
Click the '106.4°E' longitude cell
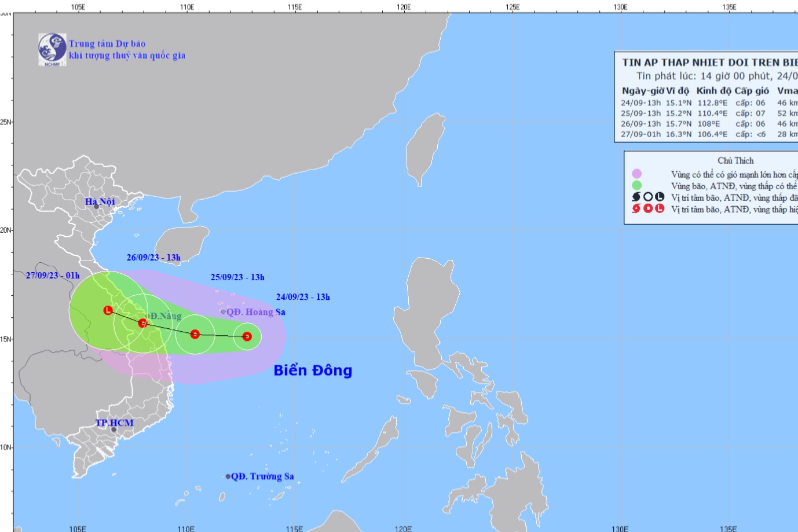(712, 134)
